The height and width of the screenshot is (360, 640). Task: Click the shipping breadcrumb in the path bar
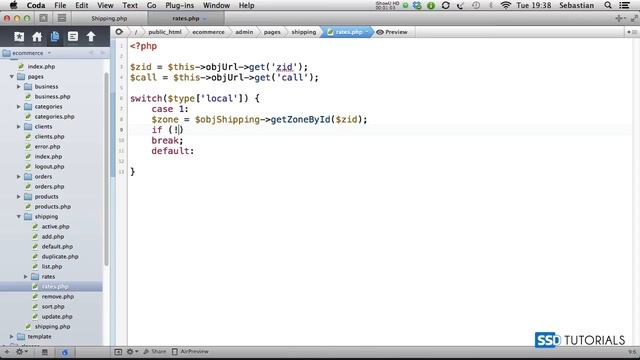304,32
